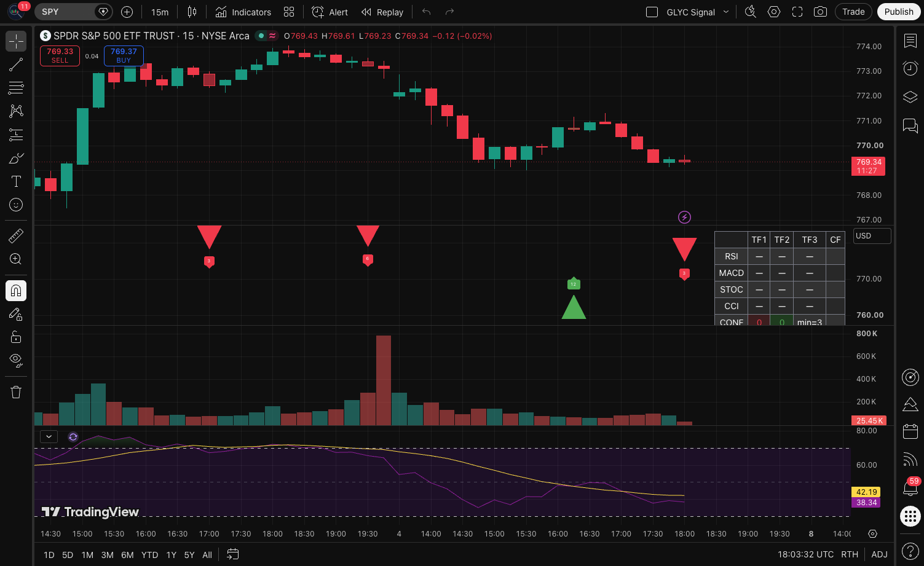Take a chart snapshot with camera
The height and width of the screenshot is (566, 924).
(x=820, y=12)
